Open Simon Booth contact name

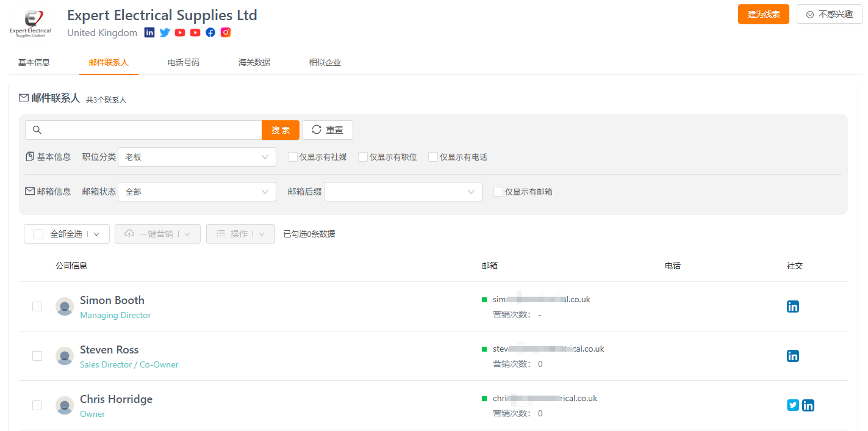112,300
